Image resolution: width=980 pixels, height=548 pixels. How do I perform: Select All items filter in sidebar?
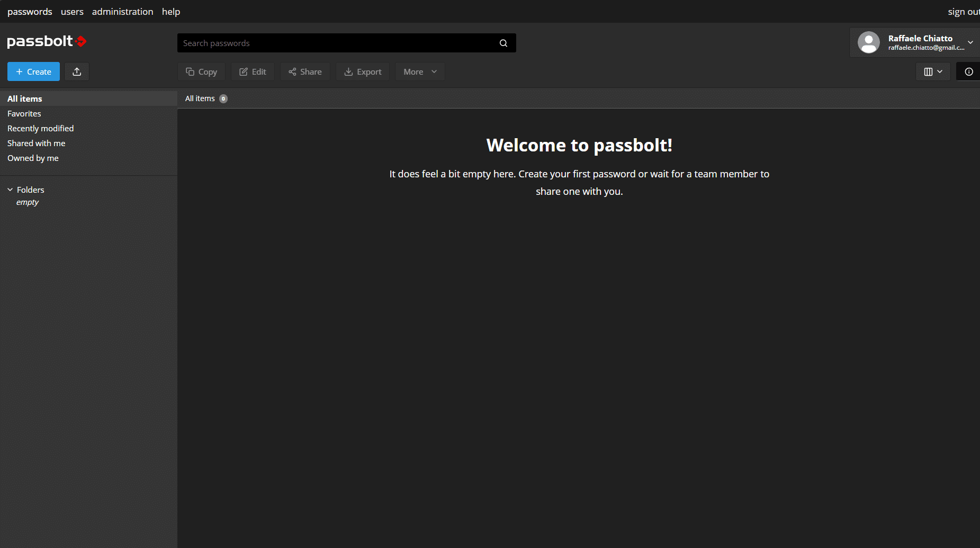(88, 98)
